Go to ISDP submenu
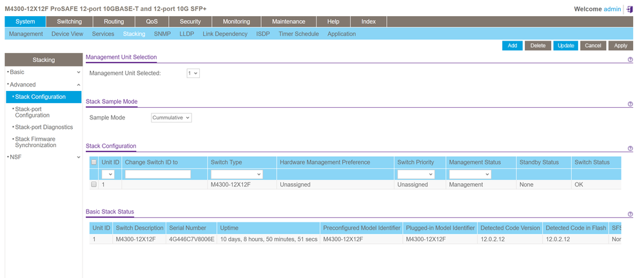This screenshot has width=644, height=278. click(263, 34)
